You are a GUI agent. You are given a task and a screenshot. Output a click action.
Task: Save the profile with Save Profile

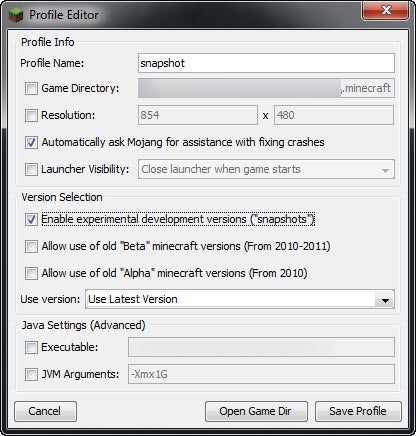click(x=358, y=411)
